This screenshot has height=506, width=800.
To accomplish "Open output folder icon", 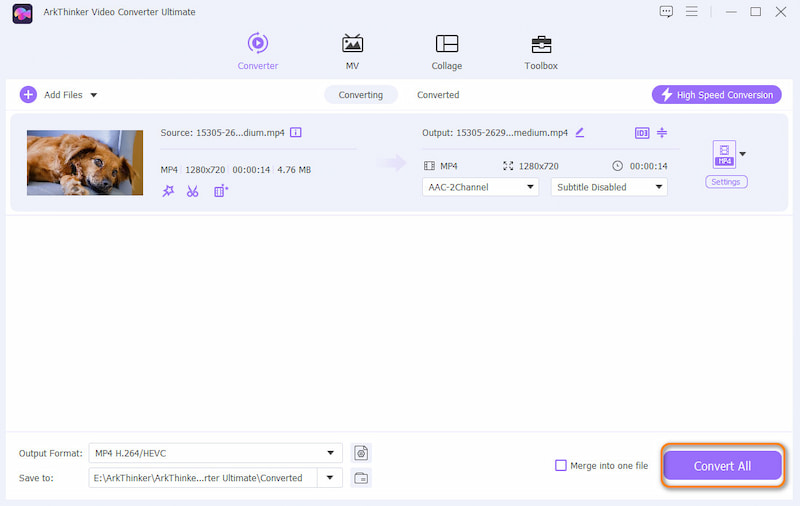I will (x=361, y=478).
